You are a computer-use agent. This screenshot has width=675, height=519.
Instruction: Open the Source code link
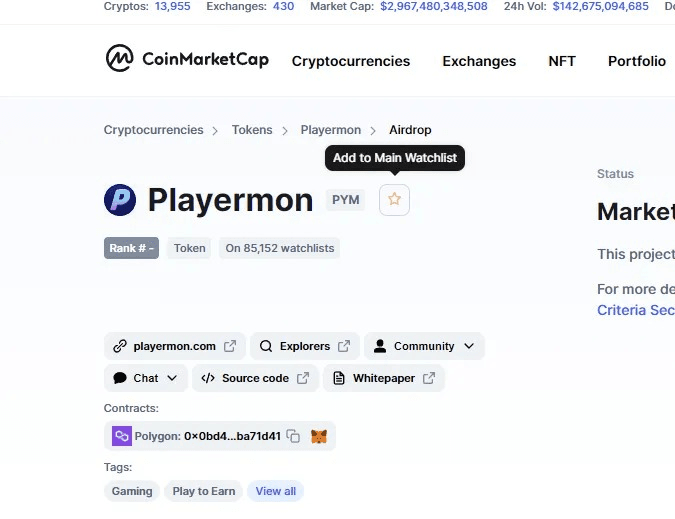point(255,378)
